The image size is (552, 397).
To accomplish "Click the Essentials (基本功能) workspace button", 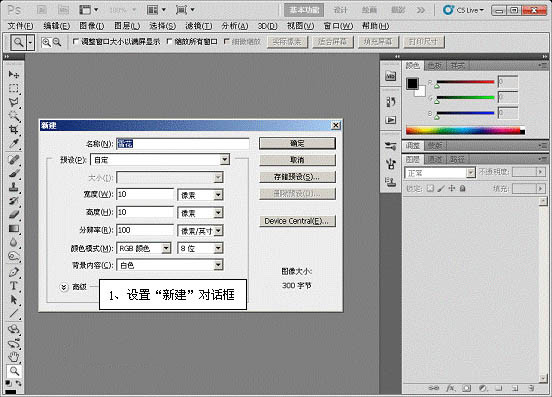I will coord(304,10).
